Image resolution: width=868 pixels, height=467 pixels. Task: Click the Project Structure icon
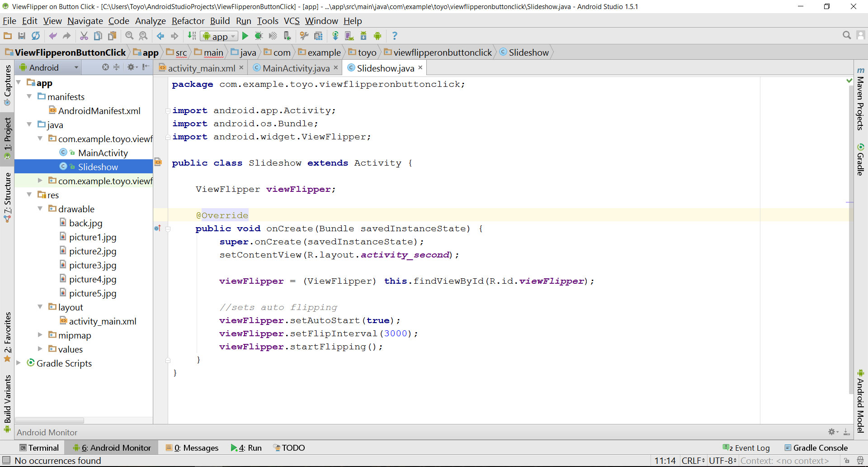(x=318, y=36)
